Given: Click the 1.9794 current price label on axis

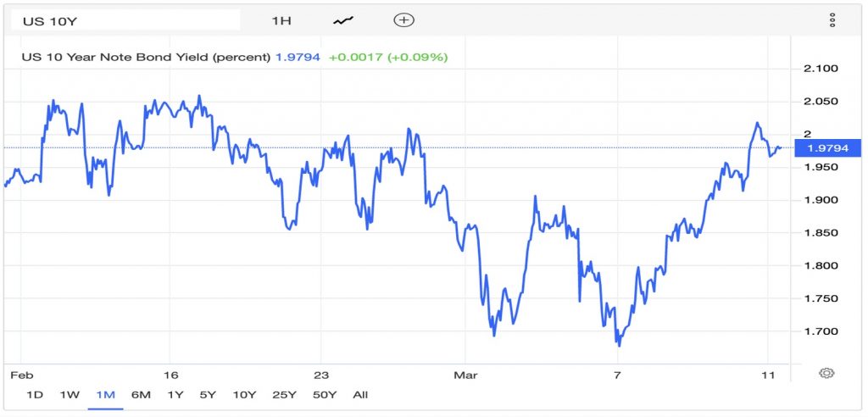Looking at the screenshot, I should [x=829, y=148].
